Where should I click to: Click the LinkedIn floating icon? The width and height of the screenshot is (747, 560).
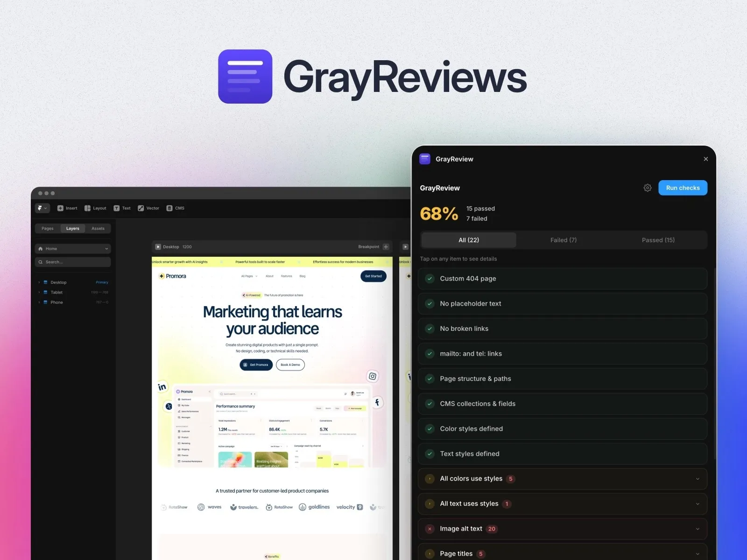pyautogui.click(x=162, y=387)
